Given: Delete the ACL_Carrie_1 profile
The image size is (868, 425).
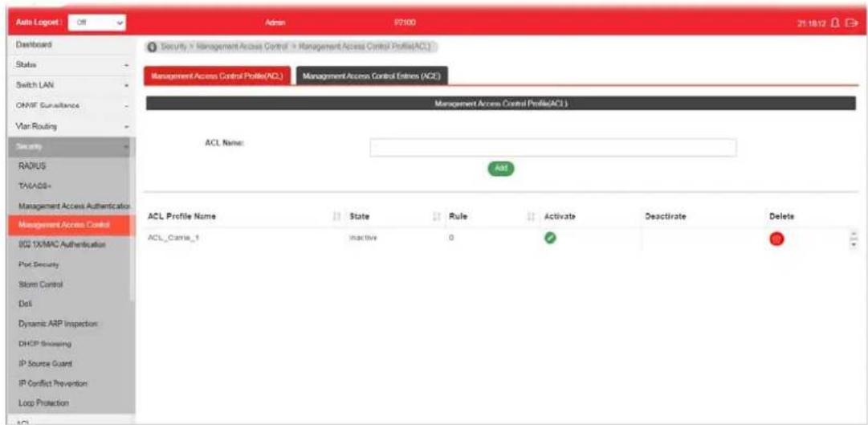Looking at the screenshot, I should [776, 239].
